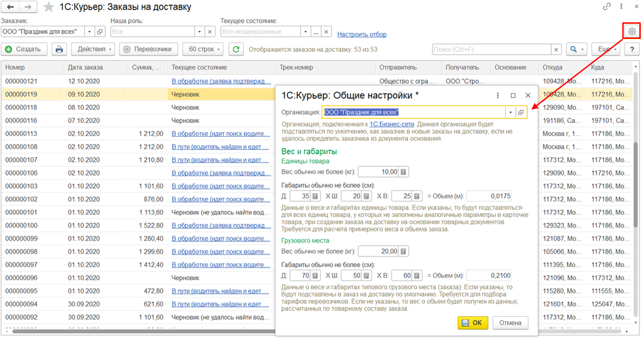Open the 1С:Бизнес-сети link
The height and width of the screenshot is (338, 644).
coord(392,124)
